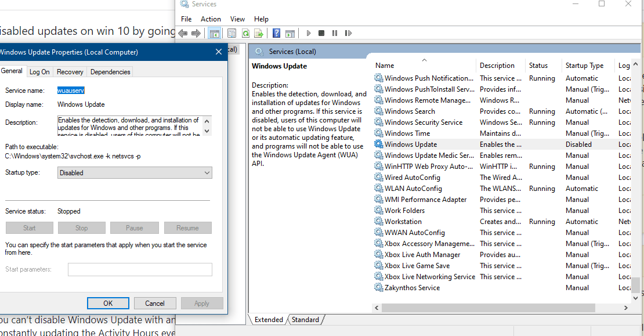Select the General tab
This screenshot has height=336, width=644.
pos(12,71)
